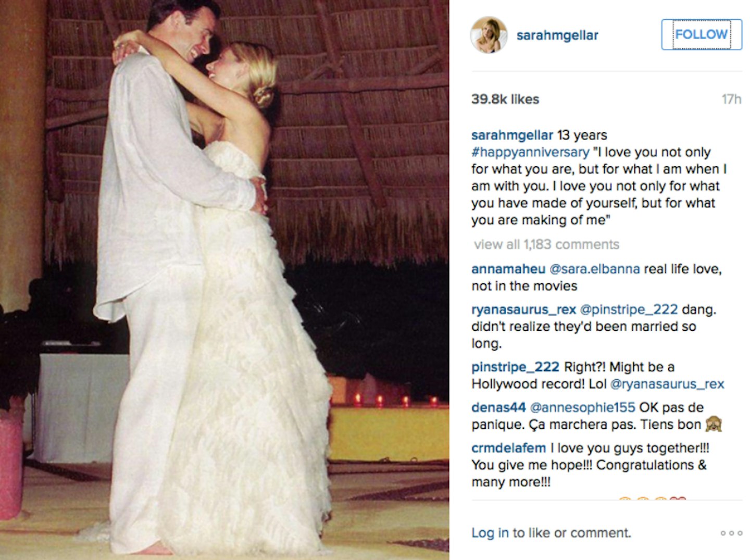Click the @sara.elbanna mention
The height and width of the screenshot is (560, 750).
click(595, 269)
